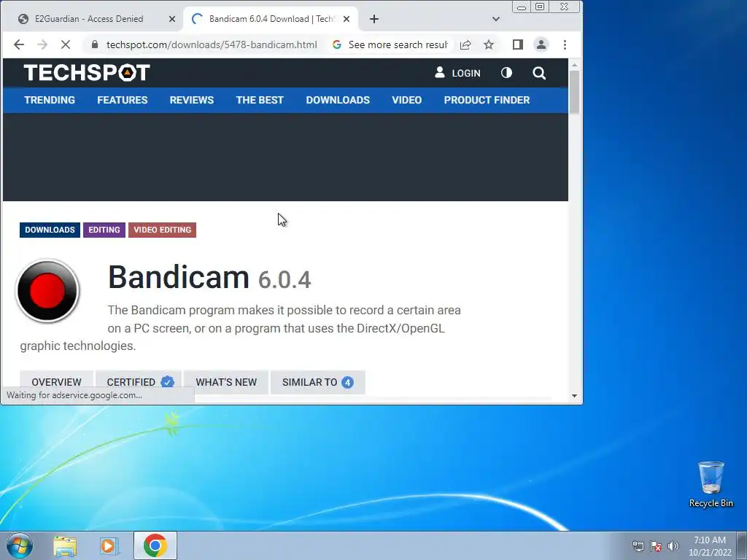Close the E2Guardian tab
The width and height of the screenshot is (747, 560).
coord(172,19)
